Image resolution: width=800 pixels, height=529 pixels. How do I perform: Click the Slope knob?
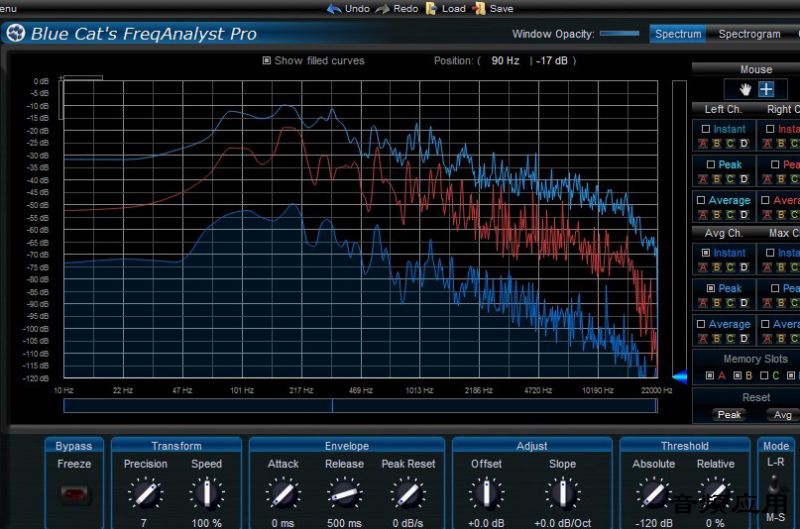point(563,494)
